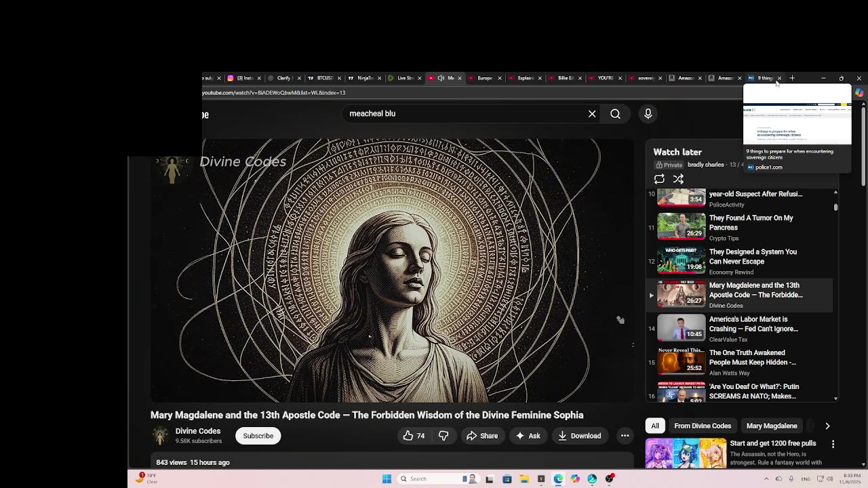Select 'Mary Magdalene' filter chip
Screen dimensions: 868x488
coord(772,426)
